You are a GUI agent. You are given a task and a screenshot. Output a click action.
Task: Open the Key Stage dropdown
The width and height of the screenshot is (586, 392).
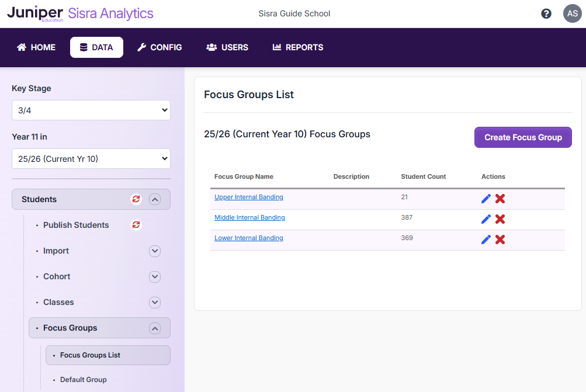(x=91, y=110)
